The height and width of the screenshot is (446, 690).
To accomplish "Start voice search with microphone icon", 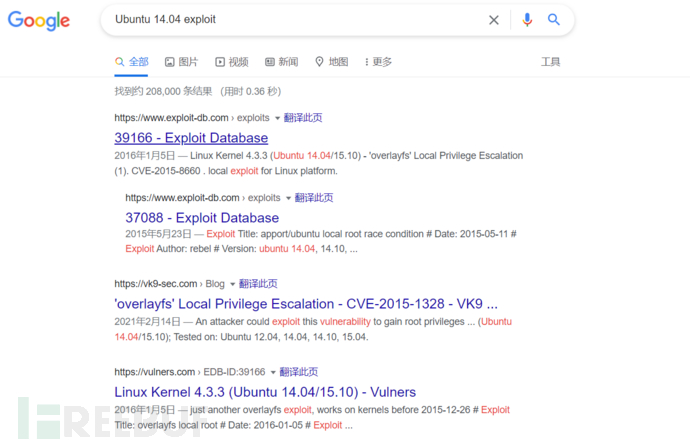I will (527, 20).
